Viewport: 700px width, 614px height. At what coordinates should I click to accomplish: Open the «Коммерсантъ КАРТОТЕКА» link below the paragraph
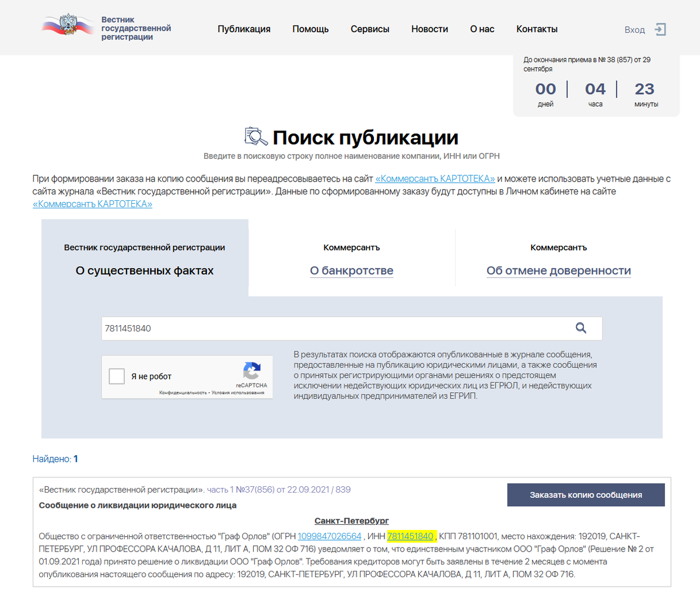(92, 204)
